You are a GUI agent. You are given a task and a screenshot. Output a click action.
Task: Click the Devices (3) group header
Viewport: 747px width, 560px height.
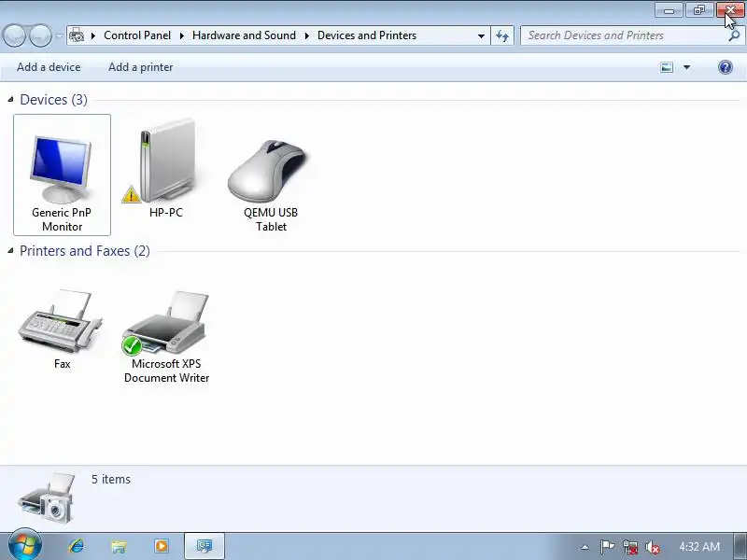click(x=53, y=100)
